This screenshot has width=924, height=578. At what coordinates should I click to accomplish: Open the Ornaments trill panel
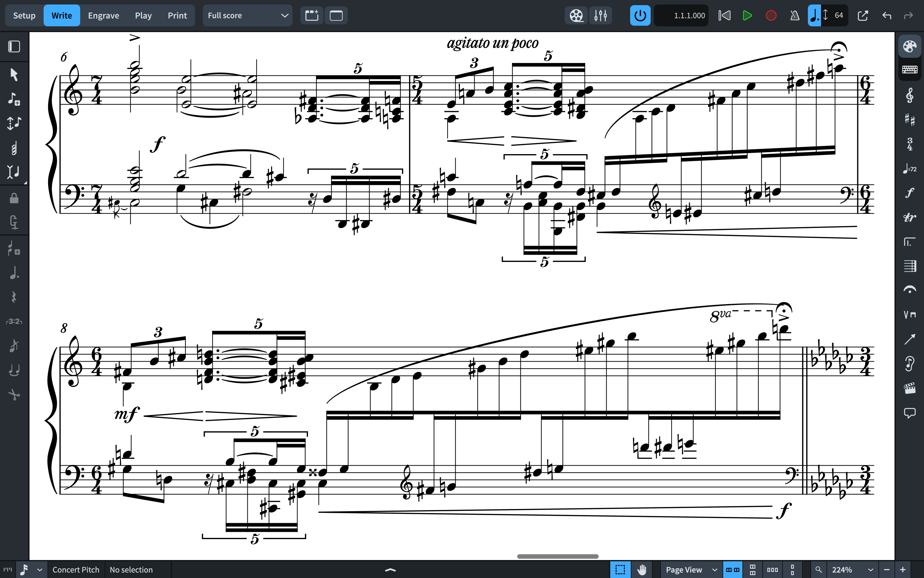tap(910, 217)
